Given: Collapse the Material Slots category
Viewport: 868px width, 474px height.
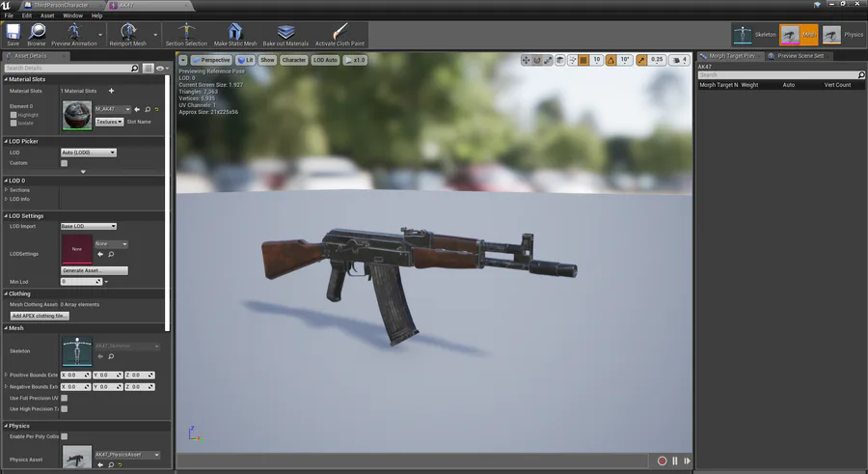Looking at the screenshot, I should pyautogui.click(x=6, y=79).
